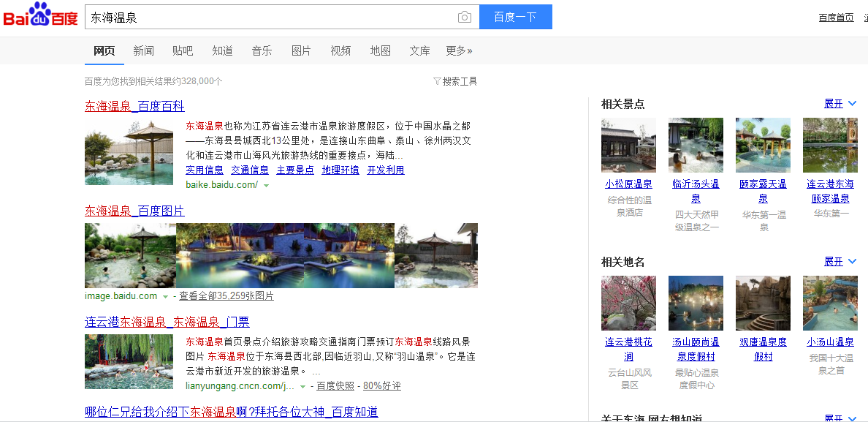
Task: Open the 顾家露天温泉 link
Action: pos(763,191)
